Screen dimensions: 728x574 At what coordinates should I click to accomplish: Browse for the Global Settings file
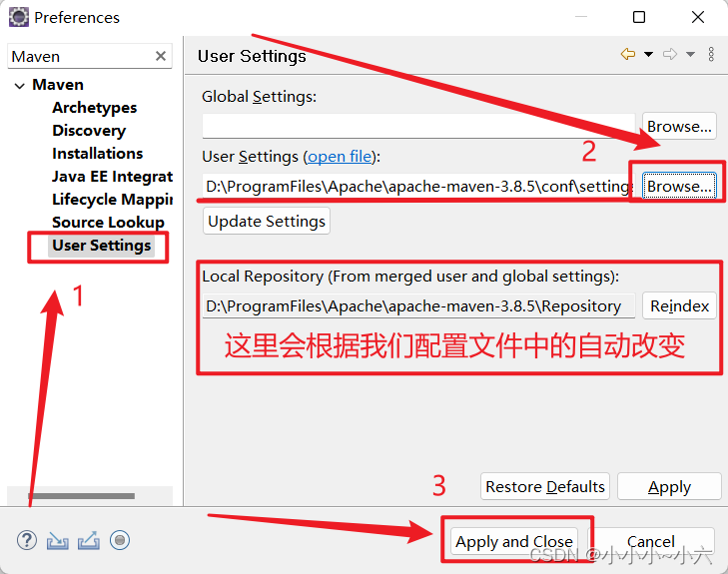click(x=679, y=126)
